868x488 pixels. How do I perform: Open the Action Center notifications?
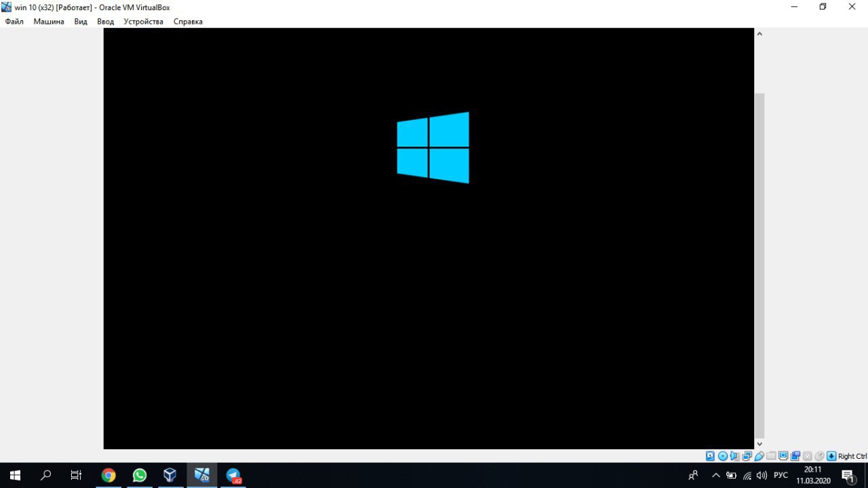(848, 475)
